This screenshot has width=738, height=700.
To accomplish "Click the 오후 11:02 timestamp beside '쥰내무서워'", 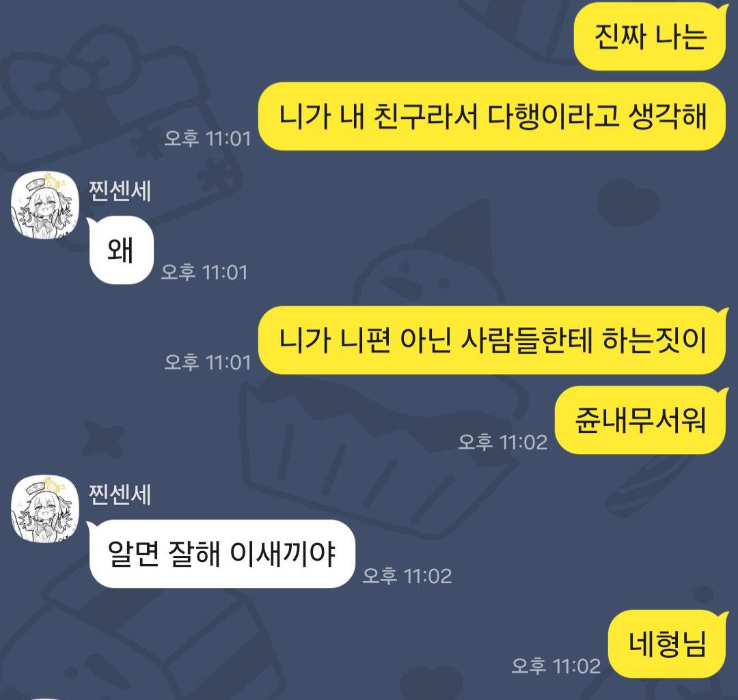I will click(x=503, y=443).
